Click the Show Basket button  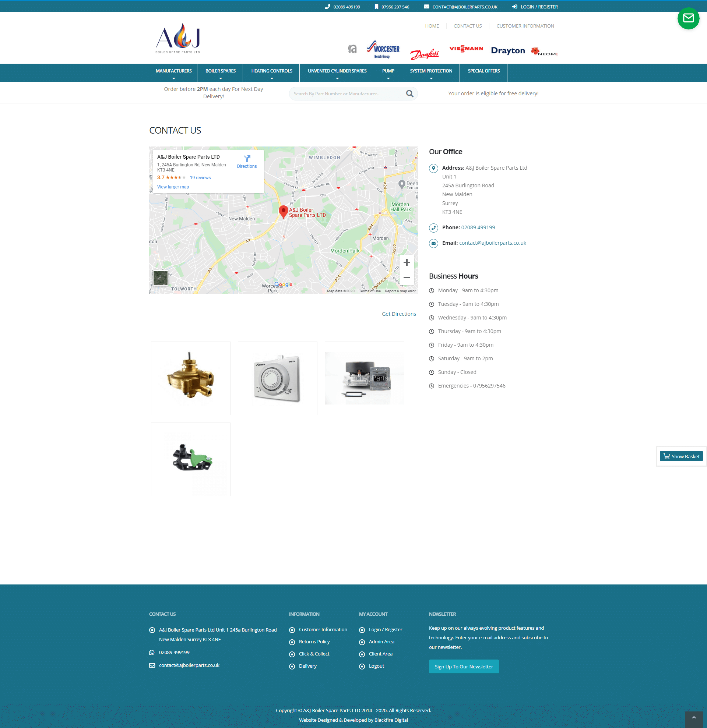[x=681, y=456]
